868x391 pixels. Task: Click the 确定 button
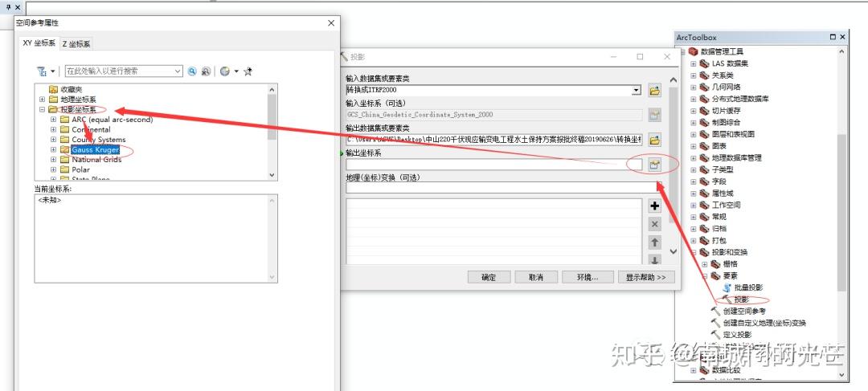coord(489,277)
